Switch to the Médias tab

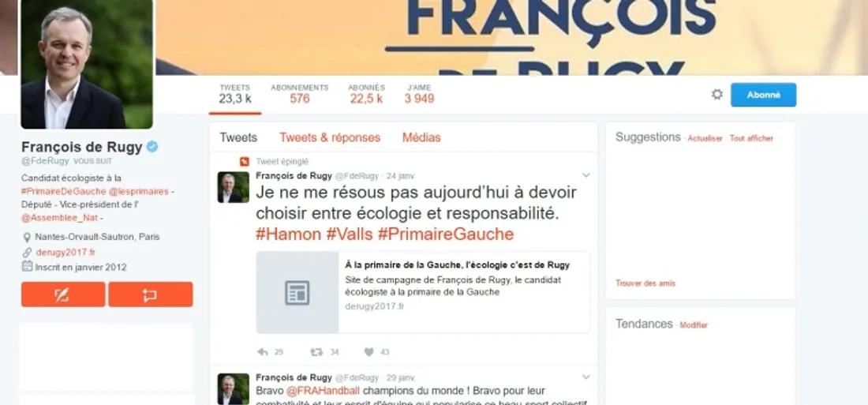(421, 137)
